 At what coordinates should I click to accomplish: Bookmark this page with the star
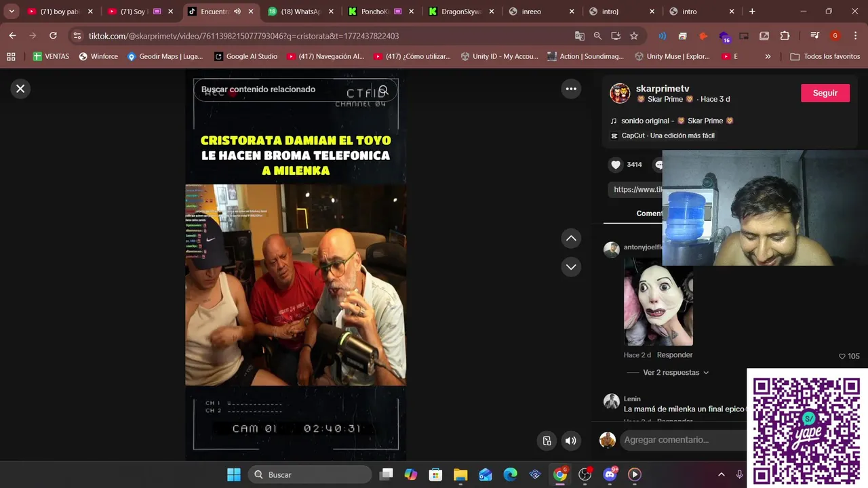[x=634, y=36]
